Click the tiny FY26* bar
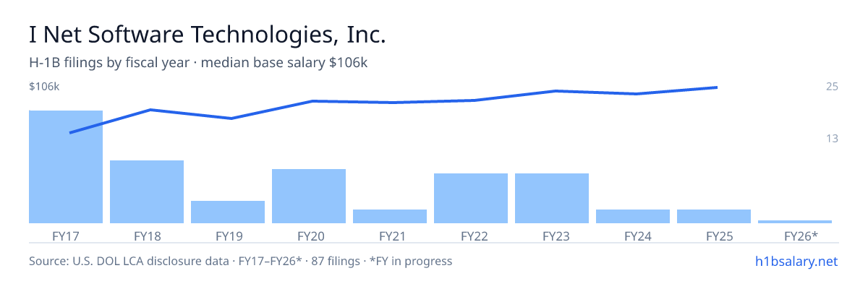 click(x=795, y=221)
